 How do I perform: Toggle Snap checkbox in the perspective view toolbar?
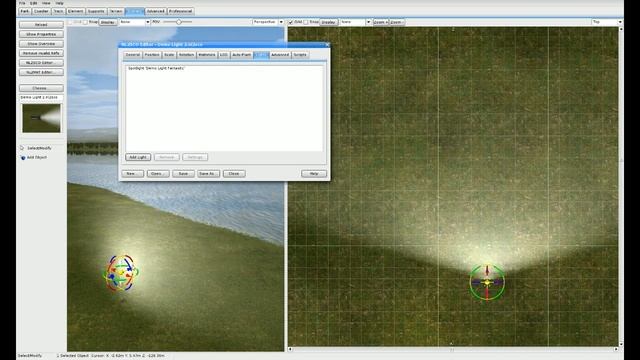[x=85, y=22]
